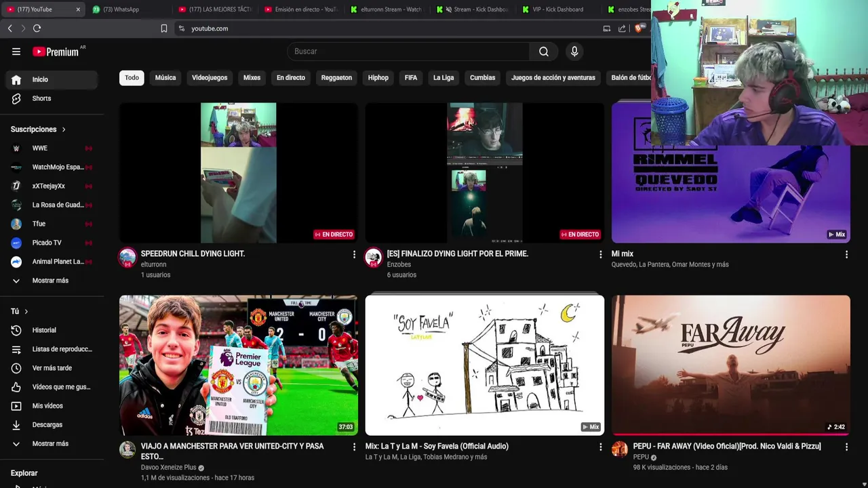Select Juegos de acción y aventuras chip
868x488 pixels.
[x=553, y=77]
